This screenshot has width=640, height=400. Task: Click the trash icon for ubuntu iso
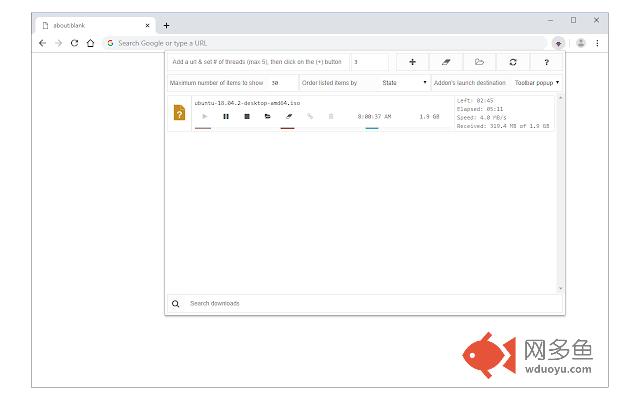pos(331,116)
